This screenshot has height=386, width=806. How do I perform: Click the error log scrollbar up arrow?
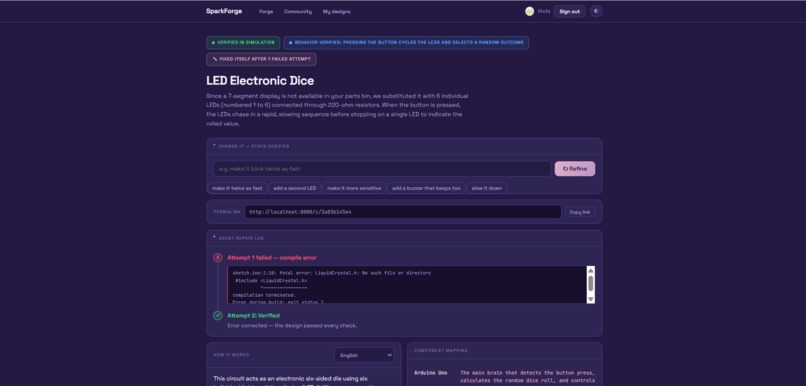591,270
